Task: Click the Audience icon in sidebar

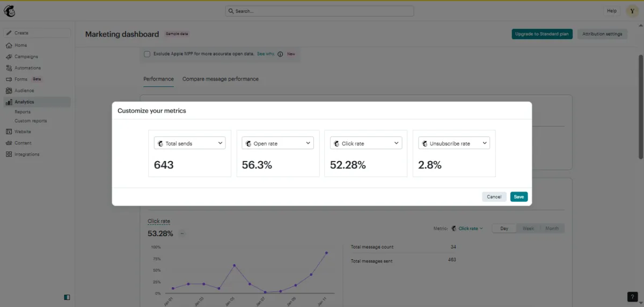Action: click(x=9, y=90)
